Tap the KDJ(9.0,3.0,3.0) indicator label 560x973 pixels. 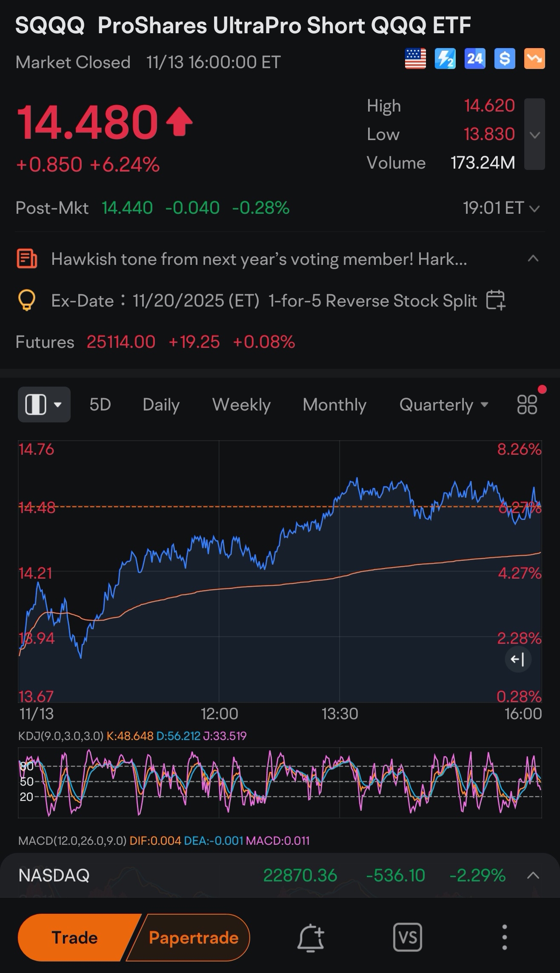tap(60, 736)
